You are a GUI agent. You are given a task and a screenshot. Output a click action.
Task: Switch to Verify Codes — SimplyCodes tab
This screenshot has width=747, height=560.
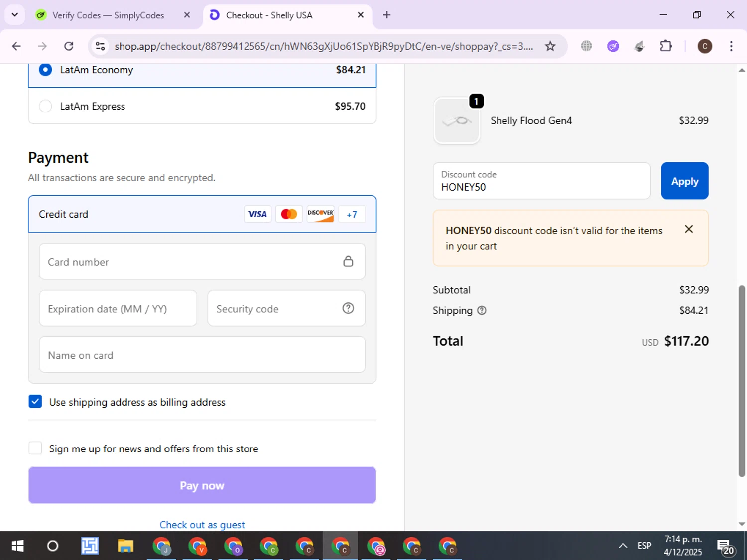108,15
